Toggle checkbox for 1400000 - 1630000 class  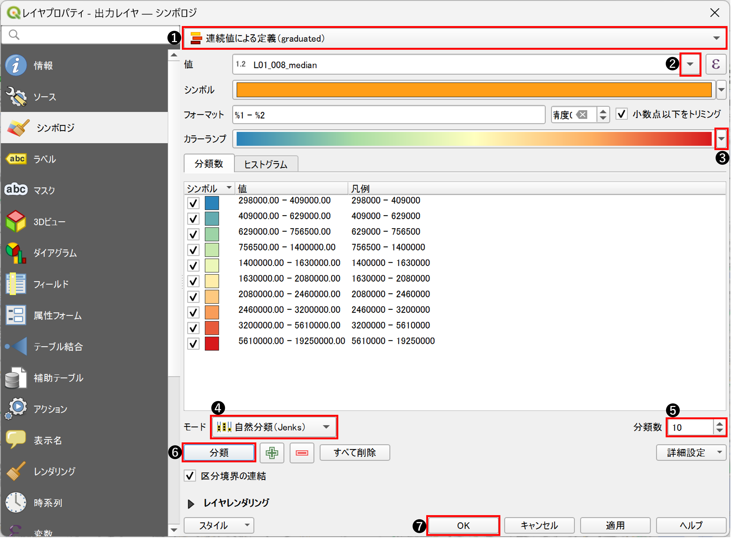(193, 265)
